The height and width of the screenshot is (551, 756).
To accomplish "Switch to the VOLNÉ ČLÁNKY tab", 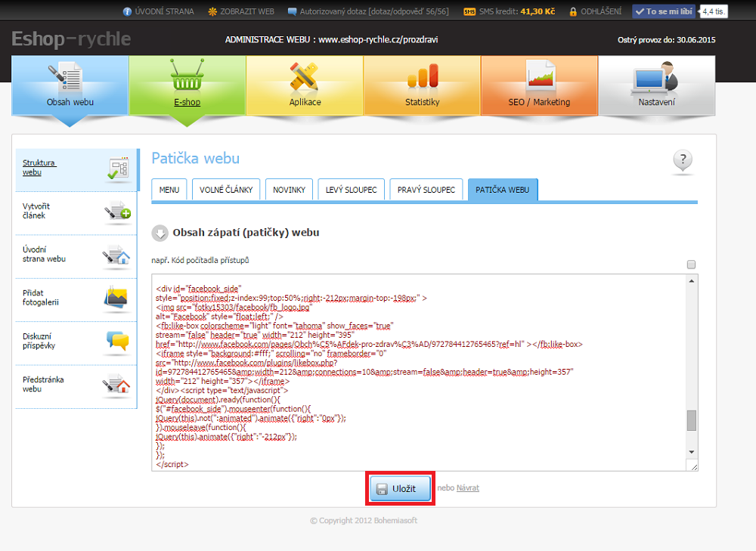I will click(x=226, y=190).
